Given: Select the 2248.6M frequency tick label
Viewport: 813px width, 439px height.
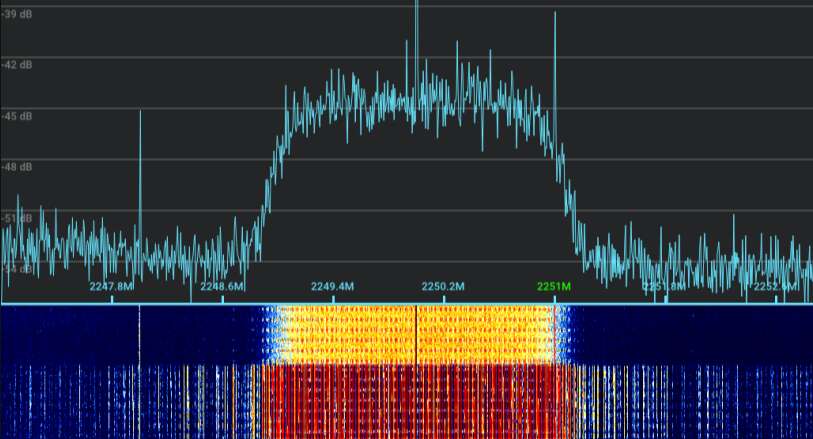Looking at the screenshot, I should 222,286.
